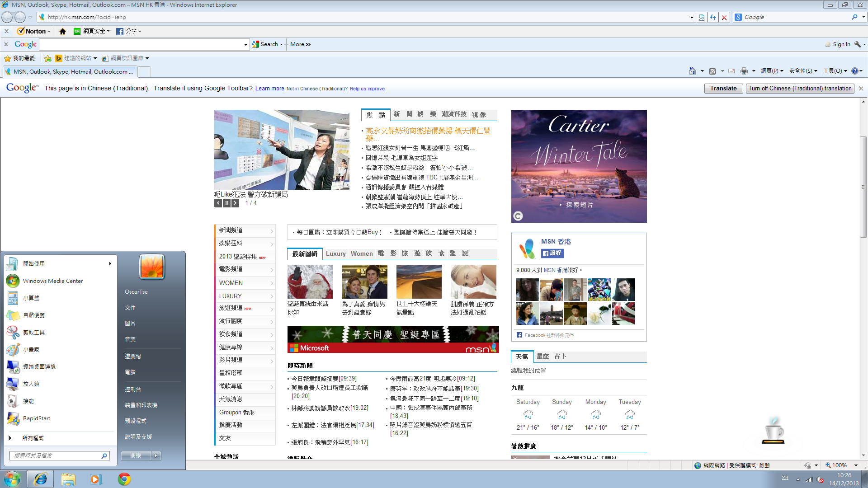Open 控制台 Control Panel in Start menu
Image resolution: width=868 pixels, height=488 pixels.
133,389
